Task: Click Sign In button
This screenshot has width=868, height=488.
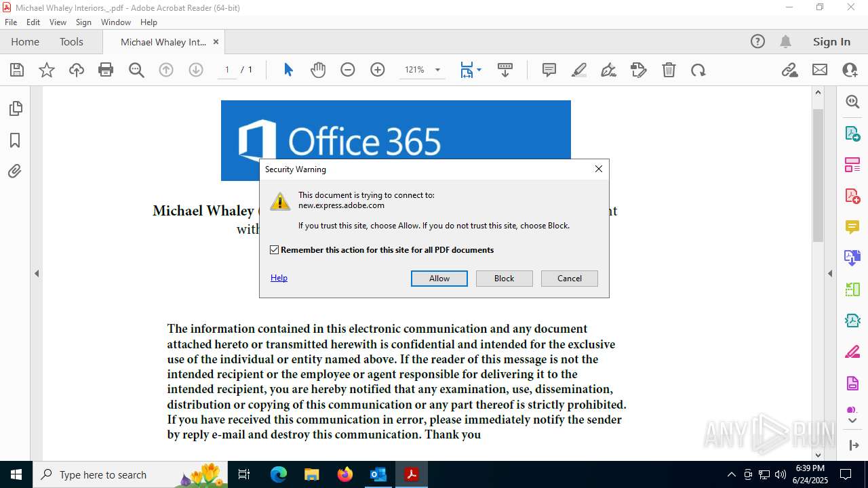Action: 831,41
